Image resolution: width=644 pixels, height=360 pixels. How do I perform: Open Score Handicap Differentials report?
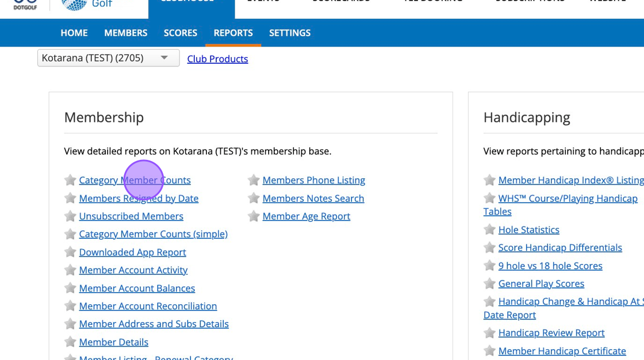560,247
